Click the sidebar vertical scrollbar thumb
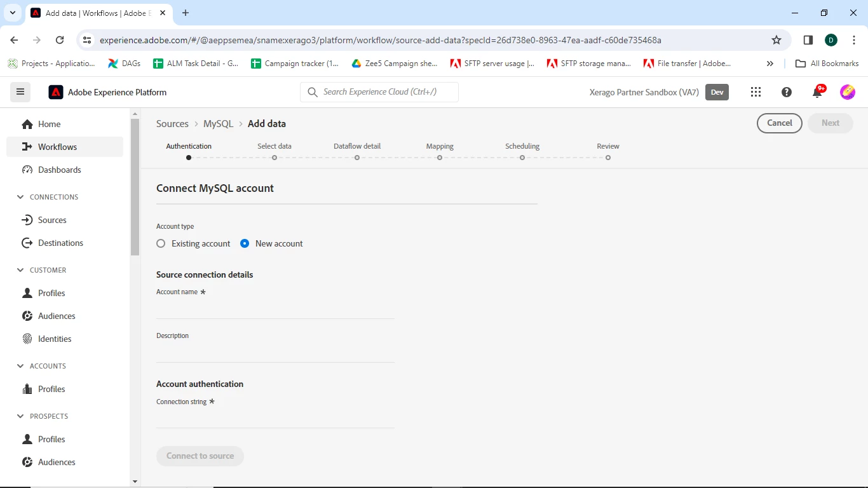The height and width of the screenshot is (488, 868). (x=135, y=187)
